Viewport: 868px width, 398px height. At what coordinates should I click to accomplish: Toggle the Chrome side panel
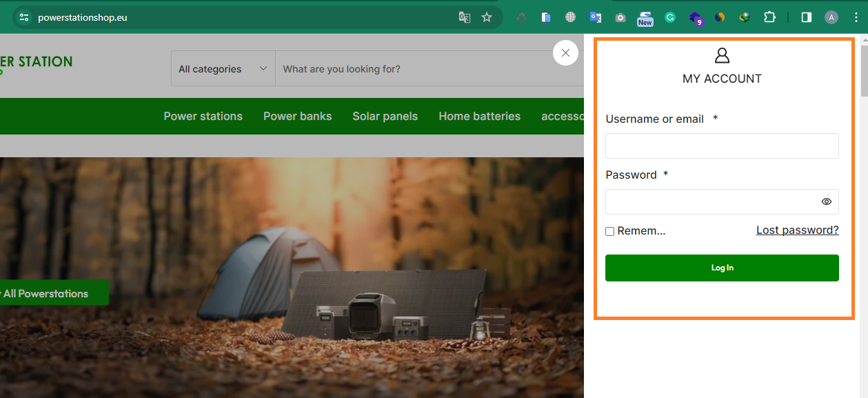(x=806, y=17)
